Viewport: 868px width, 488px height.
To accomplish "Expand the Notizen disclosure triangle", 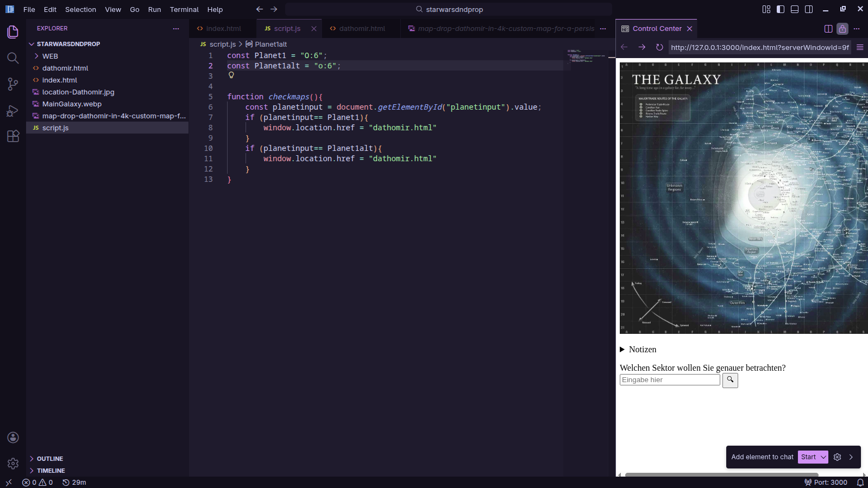I will click(622, 350).
